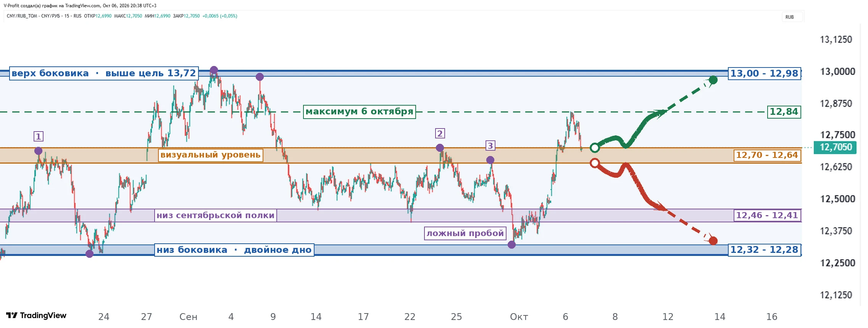This screenshot has height=328, width=868.
Task: Click the 13,0000 price axis label
Action: tap(837, 72)
